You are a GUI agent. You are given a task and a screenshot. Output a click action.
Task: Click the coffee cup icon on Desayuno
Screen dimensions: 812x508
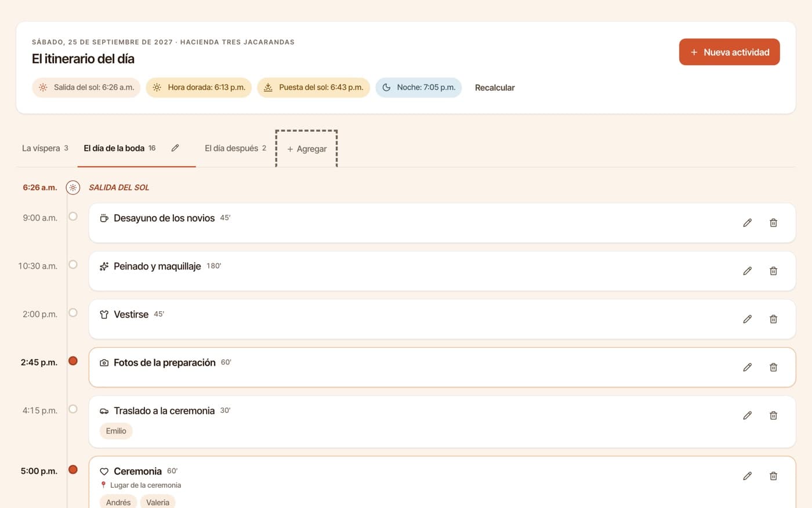pyautogui.click(x=104, y=218)
